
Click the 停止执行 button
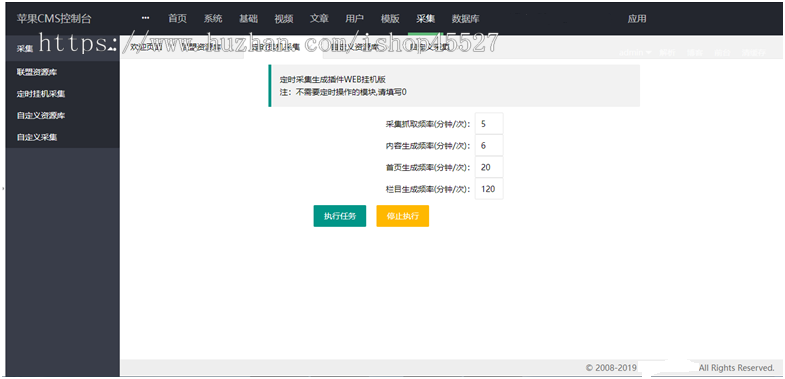[403, 216]
